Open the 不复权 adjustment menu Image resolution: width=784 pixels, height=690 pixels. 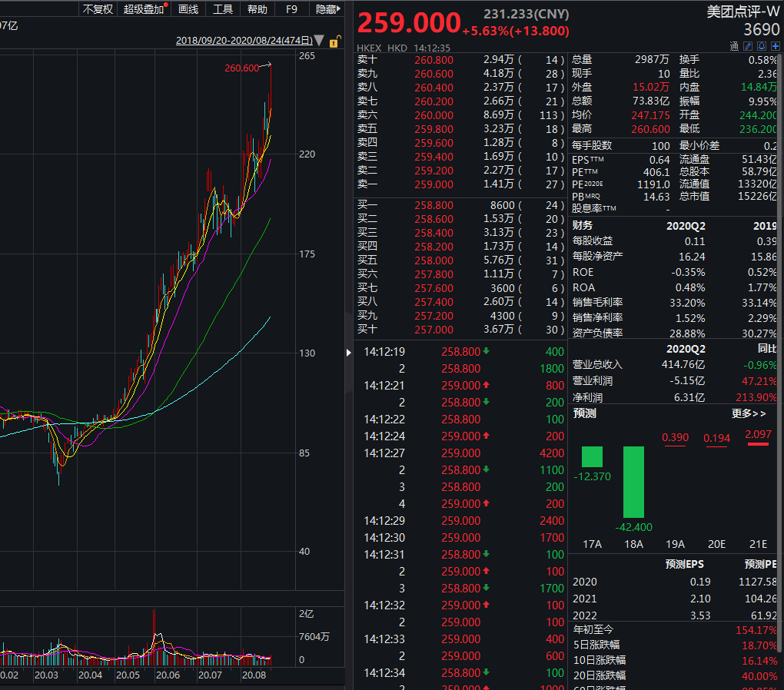pyautogui.click(x=98, y=9)
